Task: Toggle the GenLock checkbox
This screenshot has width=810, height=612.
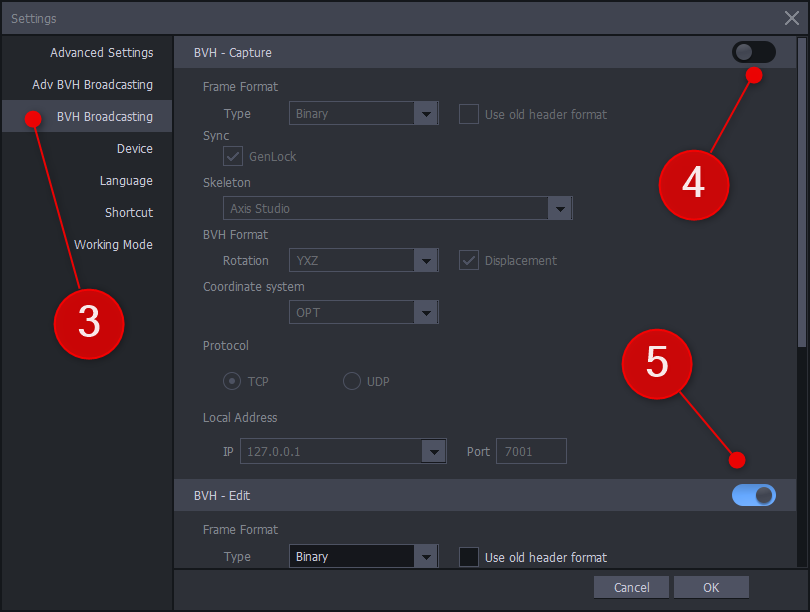Action: point(233,156)
